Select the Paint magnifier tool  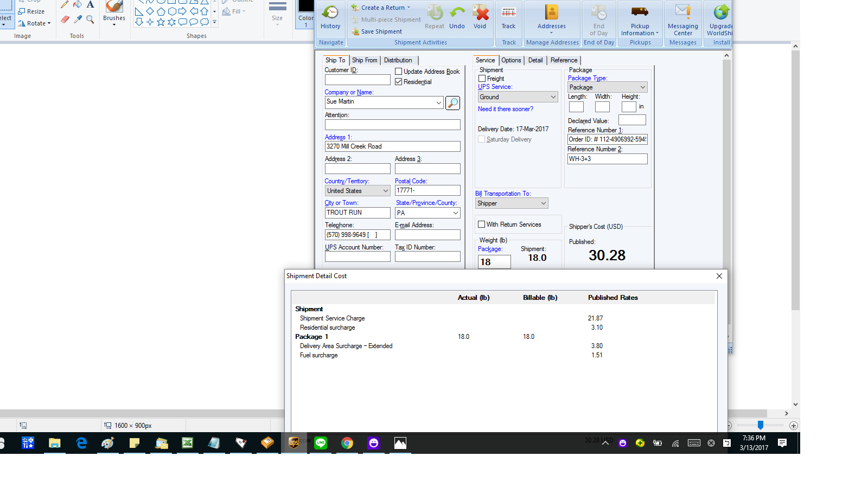pos(90,20)
